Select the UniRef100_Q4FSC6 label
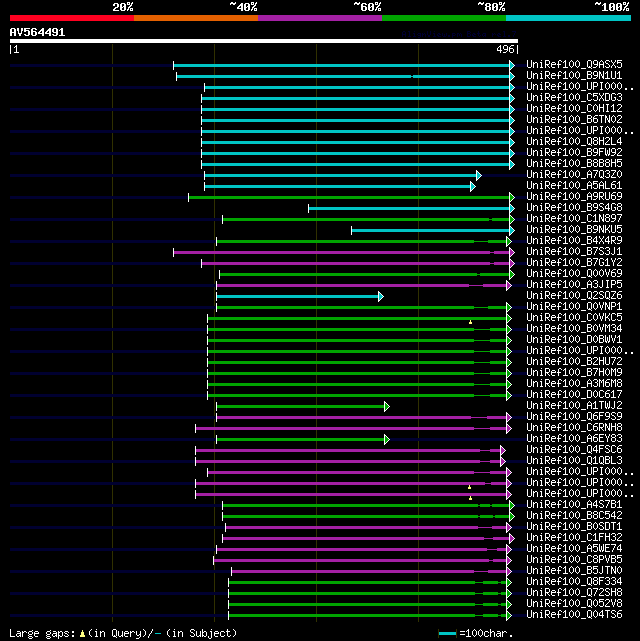The image size is (640, 641). coord(574,450)
